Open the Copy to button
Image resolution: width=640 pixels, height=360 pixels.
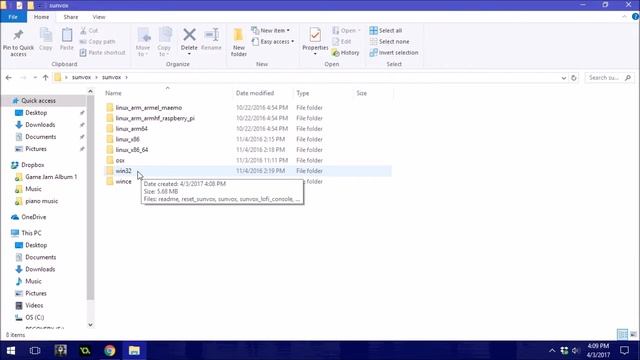pyautogui.click(x=164, y=42)
